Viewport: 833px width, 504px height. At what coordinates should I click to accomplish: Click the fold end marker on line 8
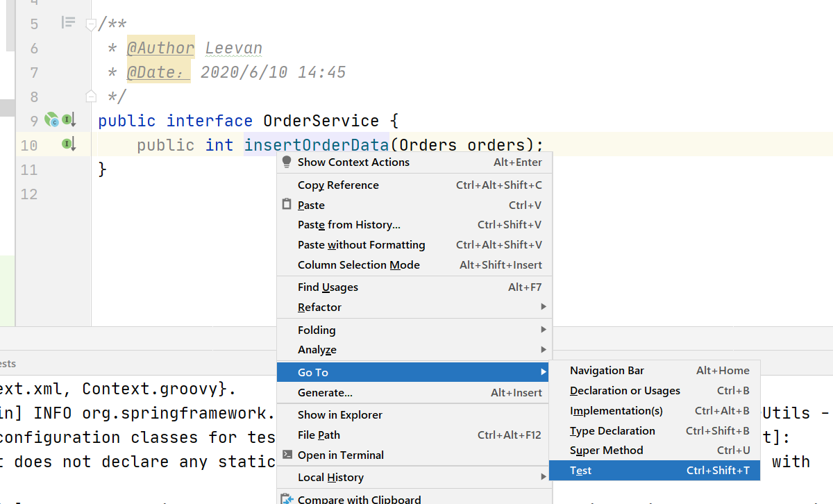90,95
